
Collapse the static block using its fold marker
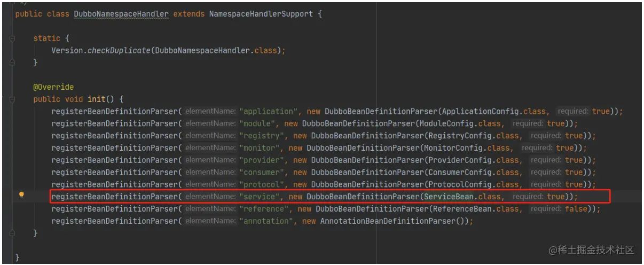click(x=12, y=38)
